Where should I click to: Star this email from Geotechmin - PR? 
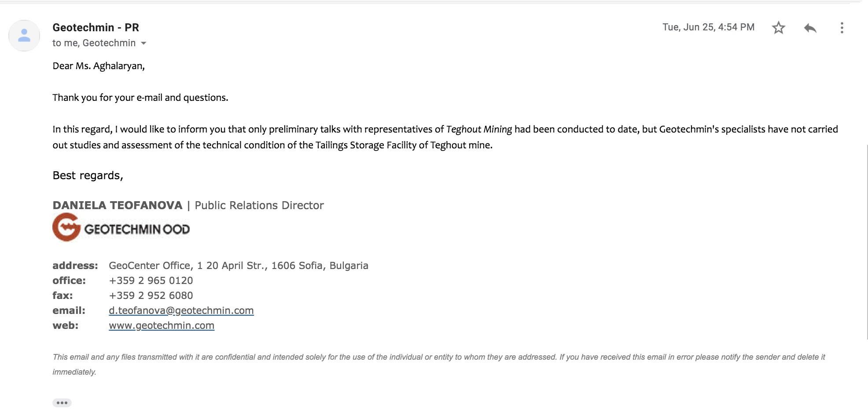778,28
